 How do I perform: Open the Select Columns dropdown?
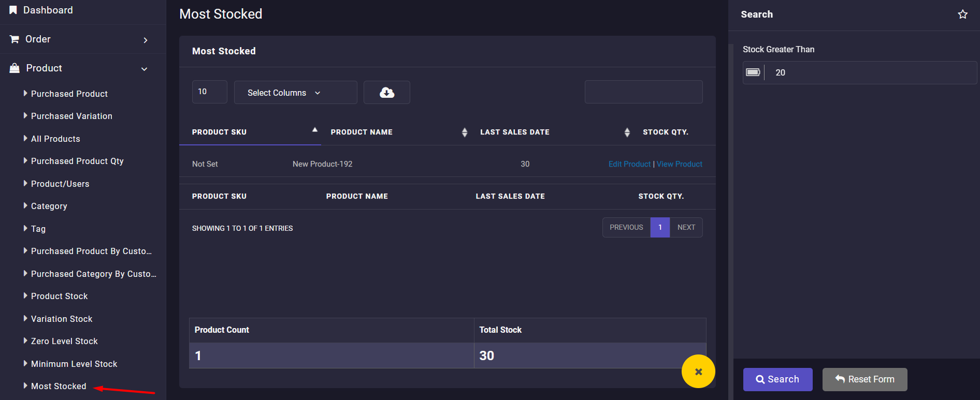tap(295, 93)
